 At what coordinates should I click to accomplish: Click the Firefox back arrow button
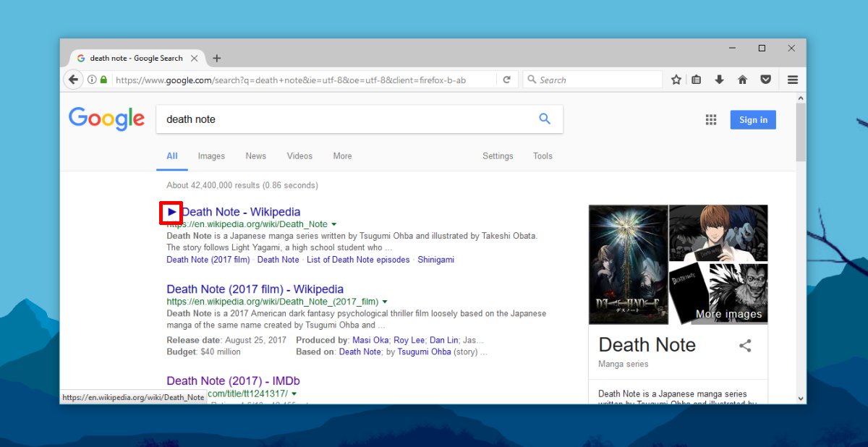[x=73, y=80]
